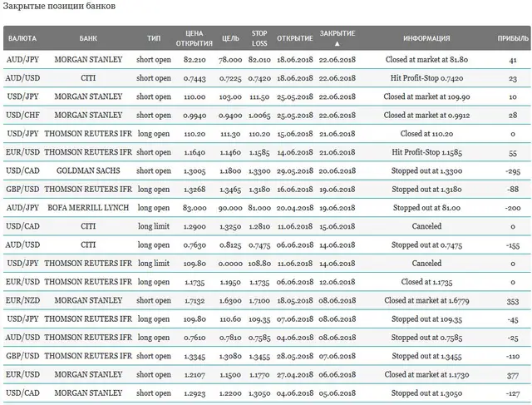Sort by ЦЕЛЬ column header
The height and width of the screenshot is (405, 532).
tap(230, 38)
